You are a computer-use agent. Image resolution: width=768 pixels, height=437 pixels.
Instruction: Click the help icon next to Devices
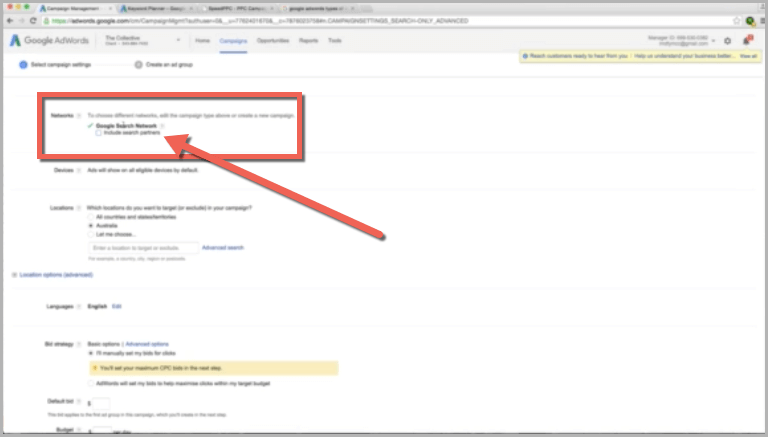(x=79, y=170)
